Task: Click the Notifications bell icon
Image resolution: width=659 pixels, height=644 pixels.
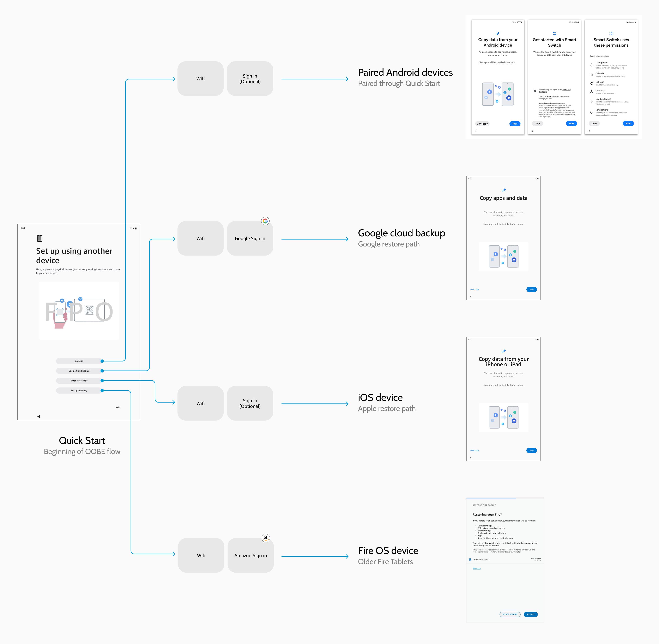Action: [591, 112]
